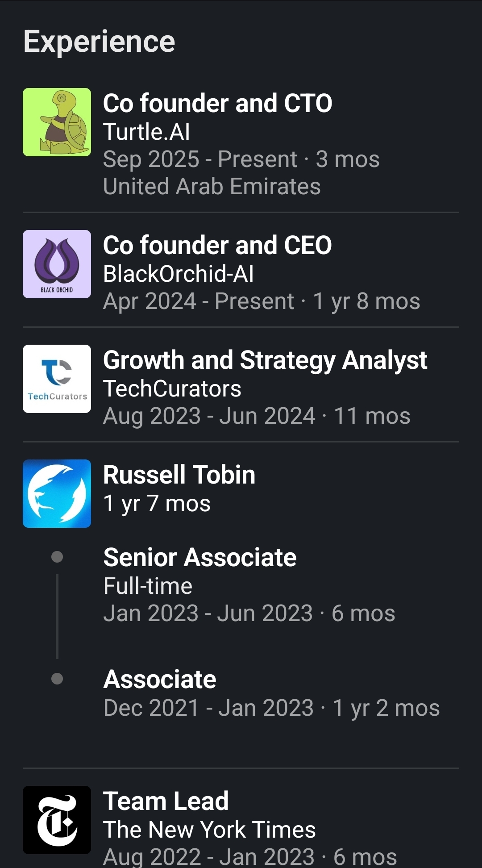The height and width of the screenshot is (868, 482).
Task: Open the Team Lead position entry
Action: coord(166,801)
